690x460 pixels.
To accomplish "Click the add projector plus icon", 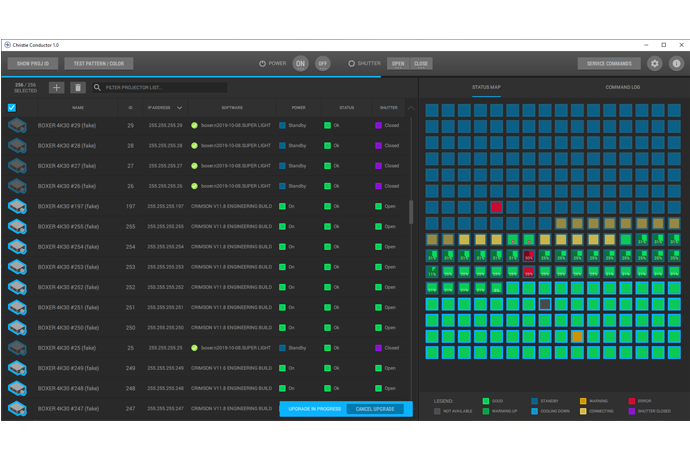I will click(57, 88).
